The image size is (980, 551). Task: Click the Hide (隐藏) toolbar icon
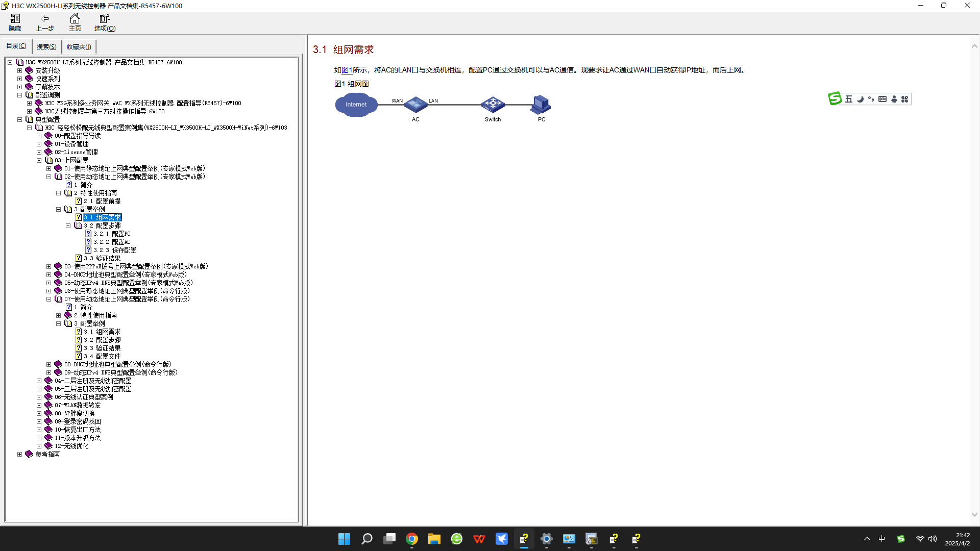tap(15, 22)
